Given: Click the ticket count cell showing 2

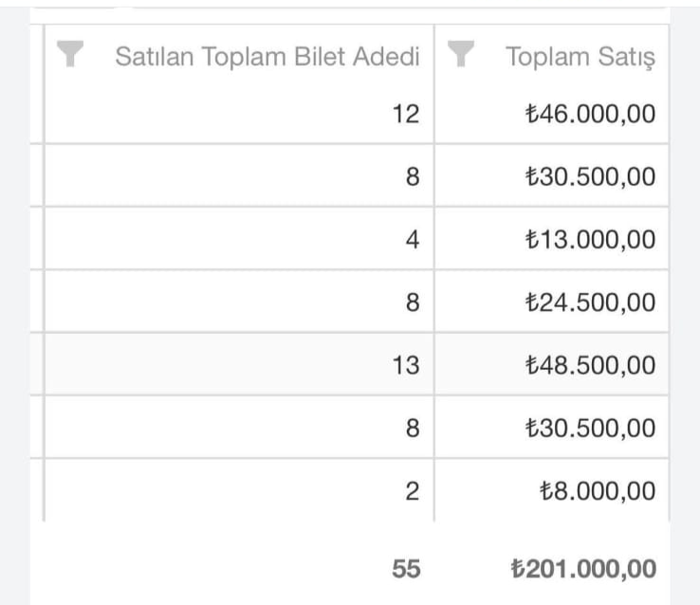Looking at the screenshot, I should point(239,490).
